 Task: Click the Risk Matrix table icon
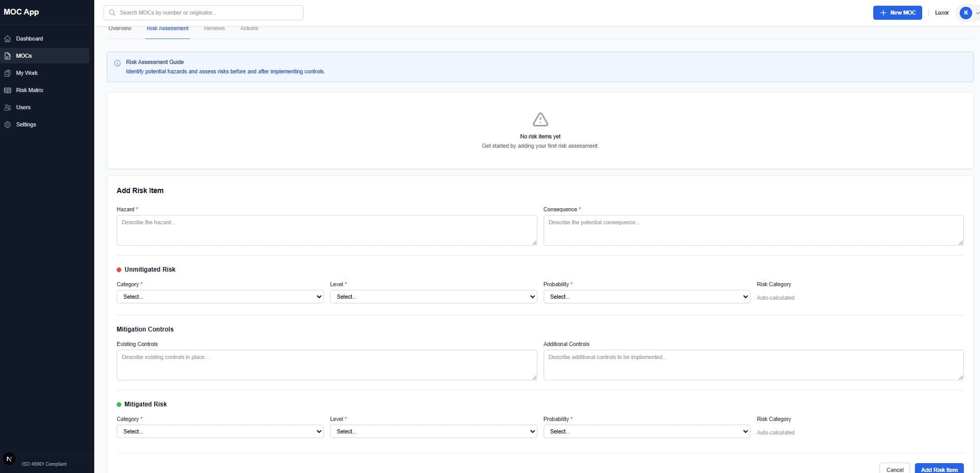[7, 90]
